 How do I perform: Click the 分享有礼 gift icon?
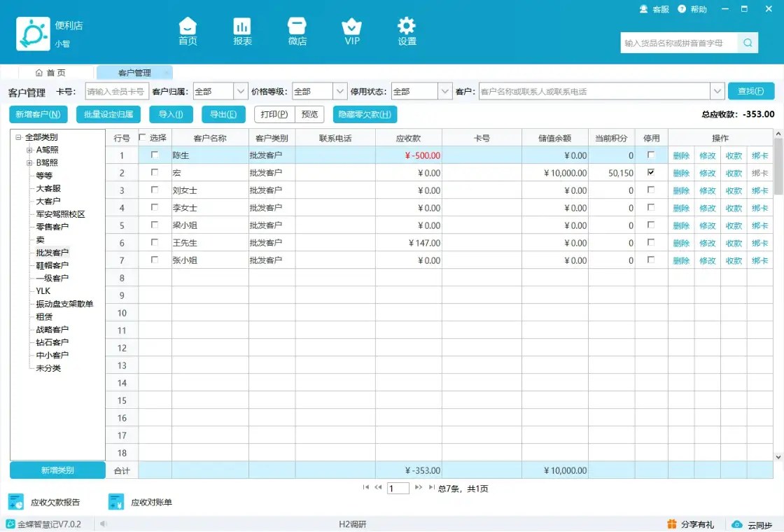pos(672,524)
